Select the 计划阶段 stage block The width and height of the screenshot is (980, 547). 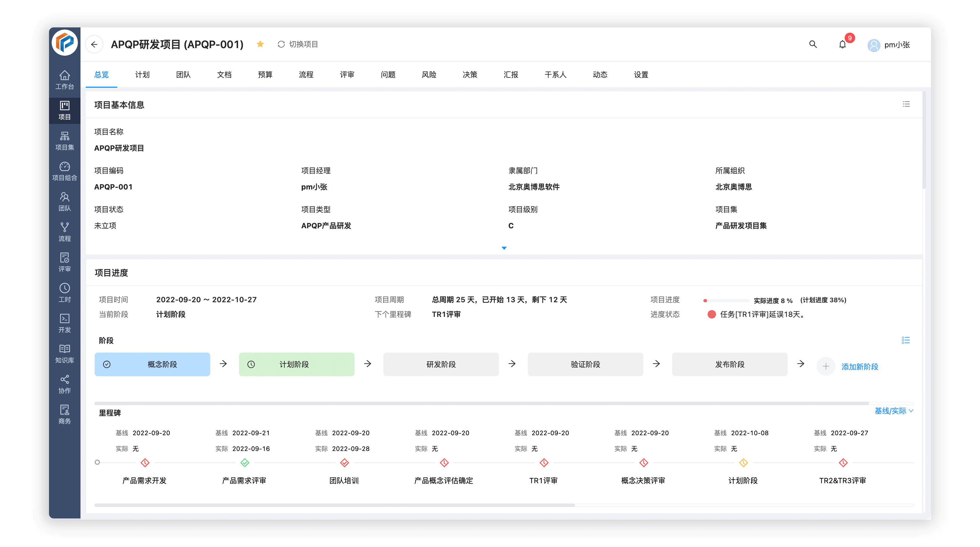(297, 364)
